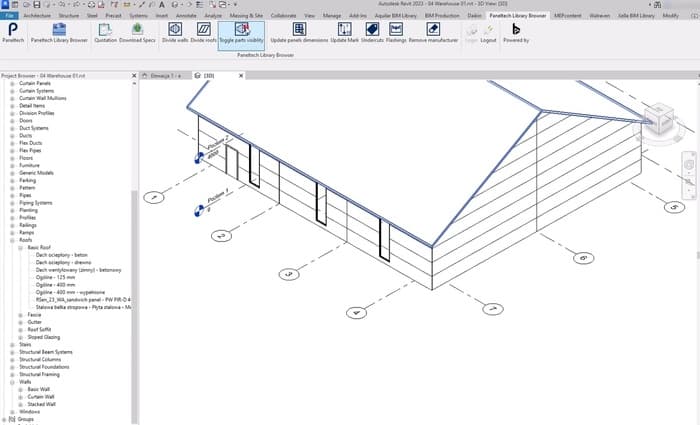Viewport: 700px width, 425px height.
Task: Click the navigation bar beside the view
Action: (689, 175)
